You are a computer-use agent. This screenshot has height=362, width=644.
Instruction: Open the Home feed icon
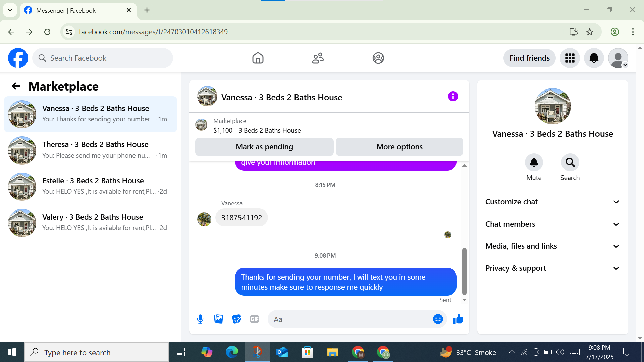click(x=258, y=58)
